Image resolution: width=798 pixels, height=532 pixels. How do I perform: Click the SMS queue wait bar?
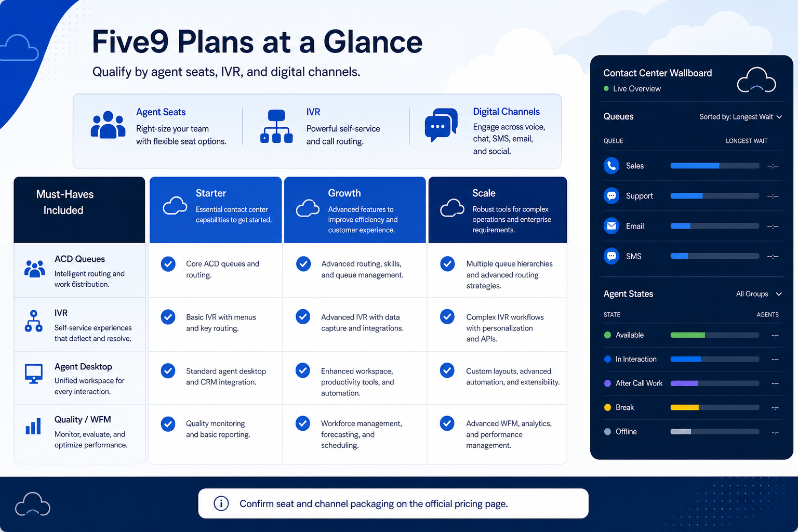tap(715, 256)
